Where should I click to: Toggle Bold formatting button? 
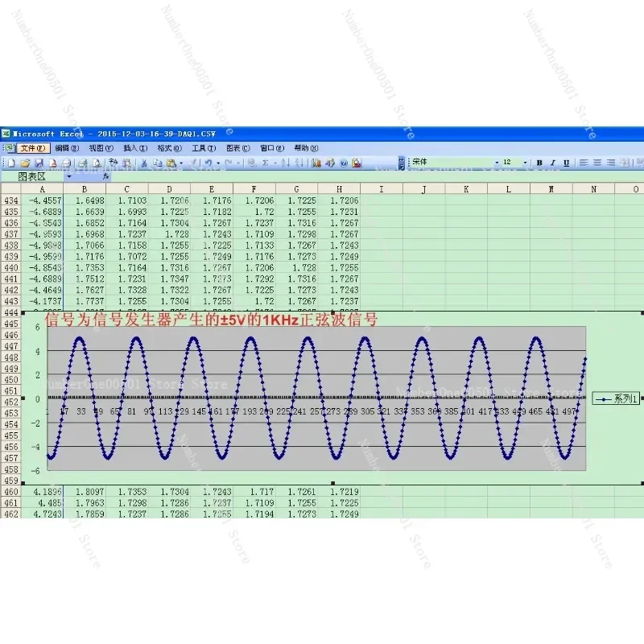pyautogui.click(x=540, y=163)
